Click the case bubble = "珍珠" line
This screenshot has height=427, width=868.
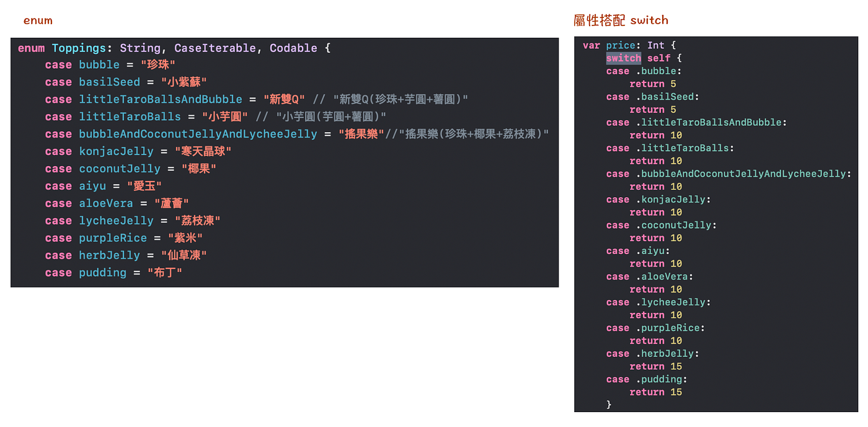109,64
